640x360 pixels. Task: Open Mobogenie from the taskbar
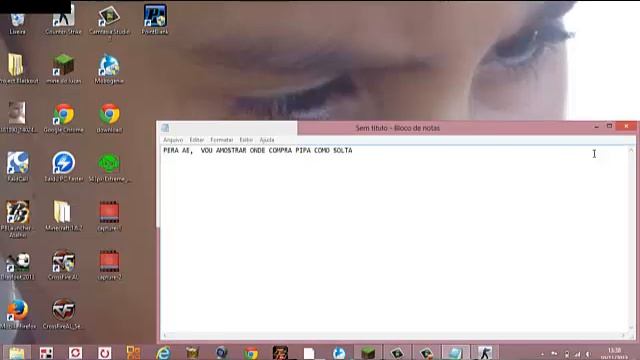pyautogui.click(x=339, y=353)
